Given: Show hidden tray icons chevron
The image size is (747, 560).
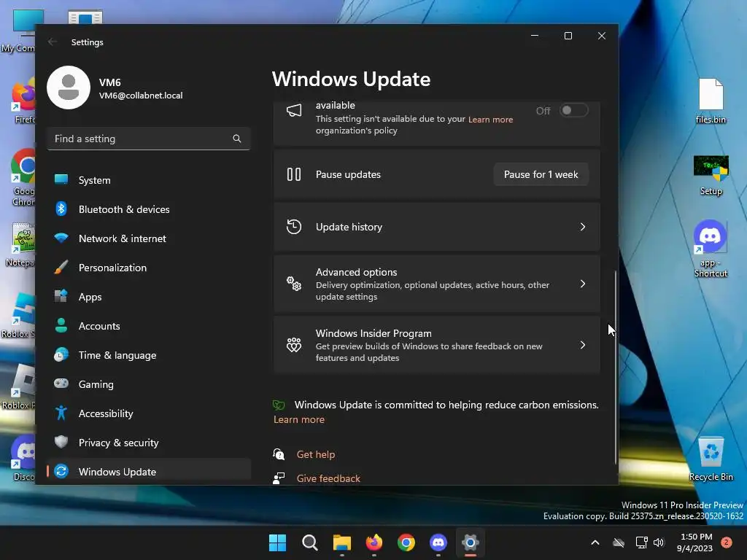Looking at the screenshot, I should [x=595, y=542].
